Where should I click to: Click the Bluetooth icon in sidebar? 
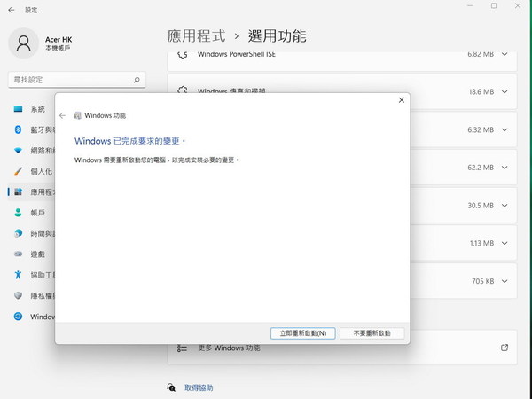click(x=18, y=129)
